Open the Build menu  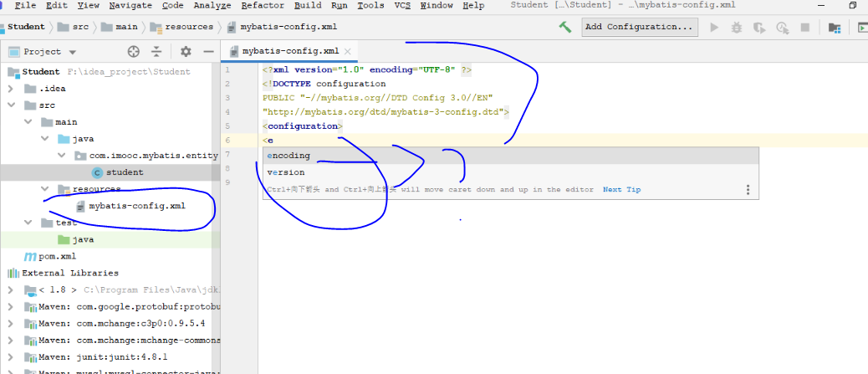coord(308,6)
